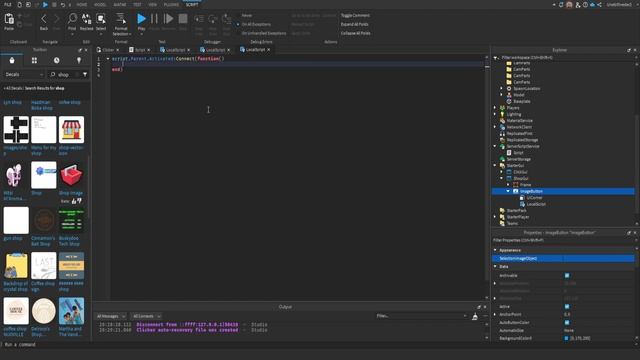Click Toggle Comment action
640x360 pixels.
click(355, 16)
